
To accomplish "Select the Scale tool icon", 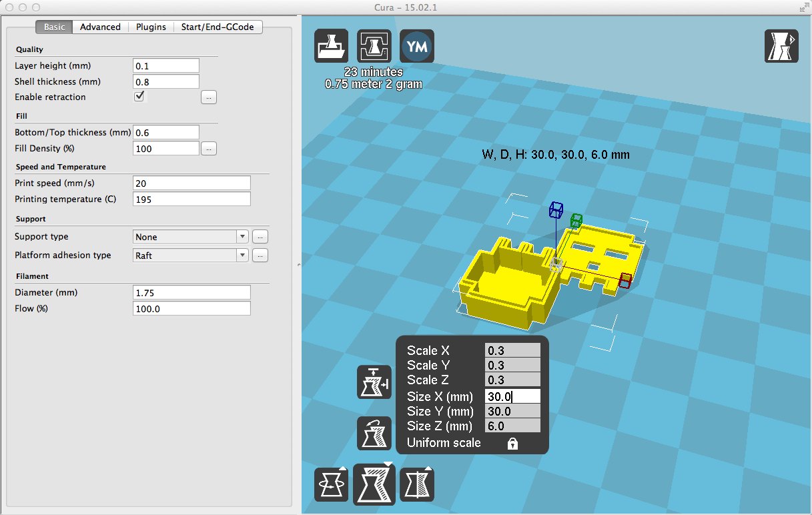I will pyautogui.click(x=374, y=485).
